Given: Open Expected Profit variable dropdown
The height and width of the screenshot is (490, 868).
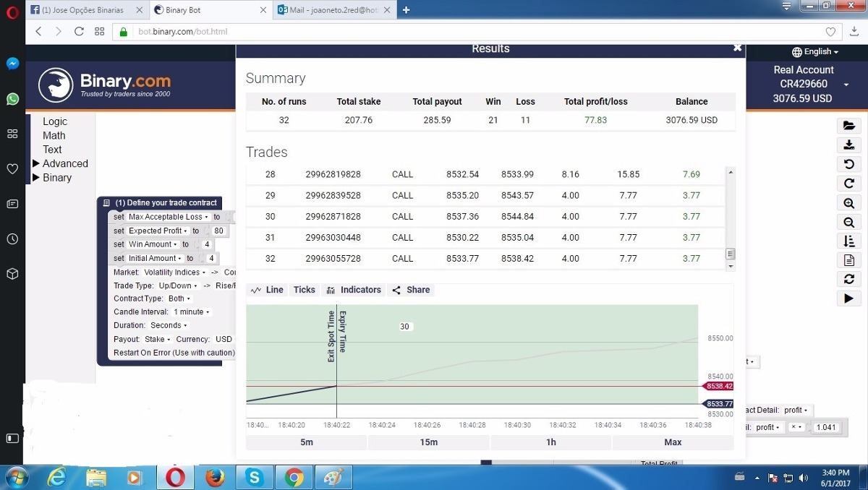Looking at the screenshot, I should coord(158,231).
